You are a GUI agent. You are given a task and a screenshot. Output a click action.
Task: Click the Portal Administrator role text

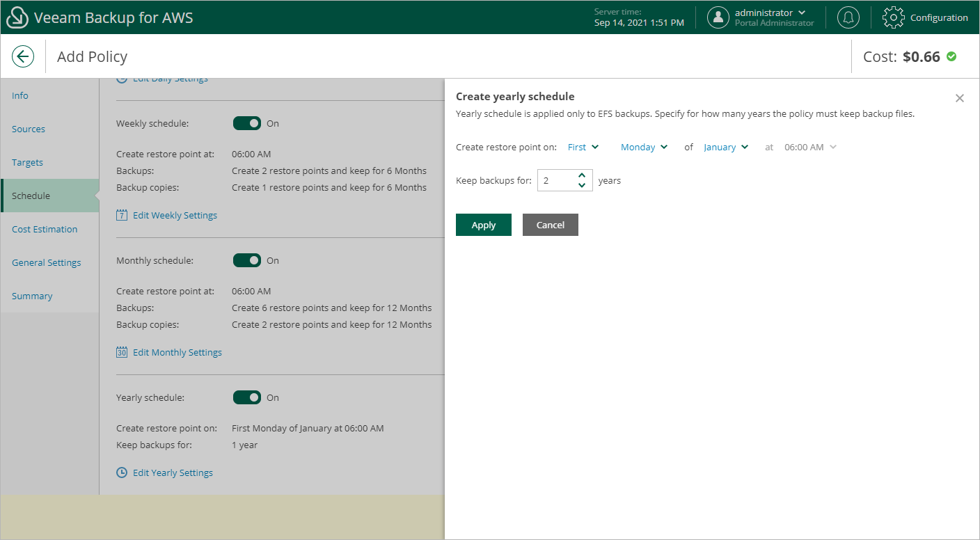774,23
